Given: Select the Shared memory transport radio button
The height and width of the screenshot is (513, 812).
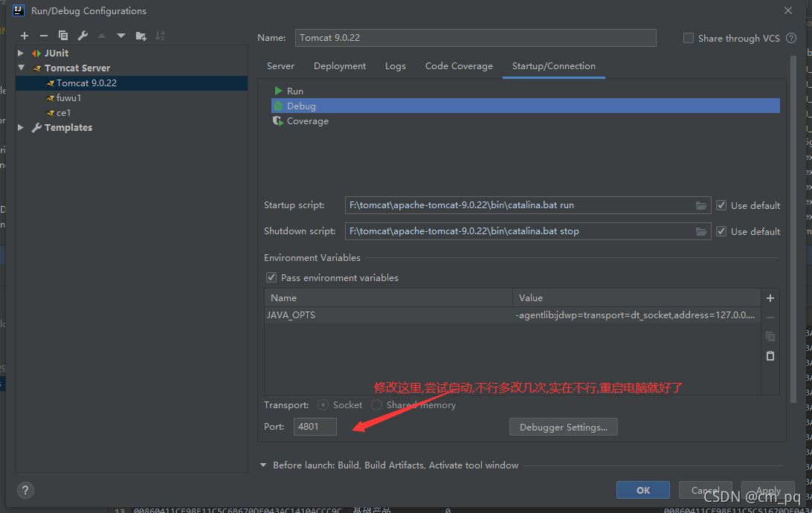Looking at the screenshot, I should point(376,404).
